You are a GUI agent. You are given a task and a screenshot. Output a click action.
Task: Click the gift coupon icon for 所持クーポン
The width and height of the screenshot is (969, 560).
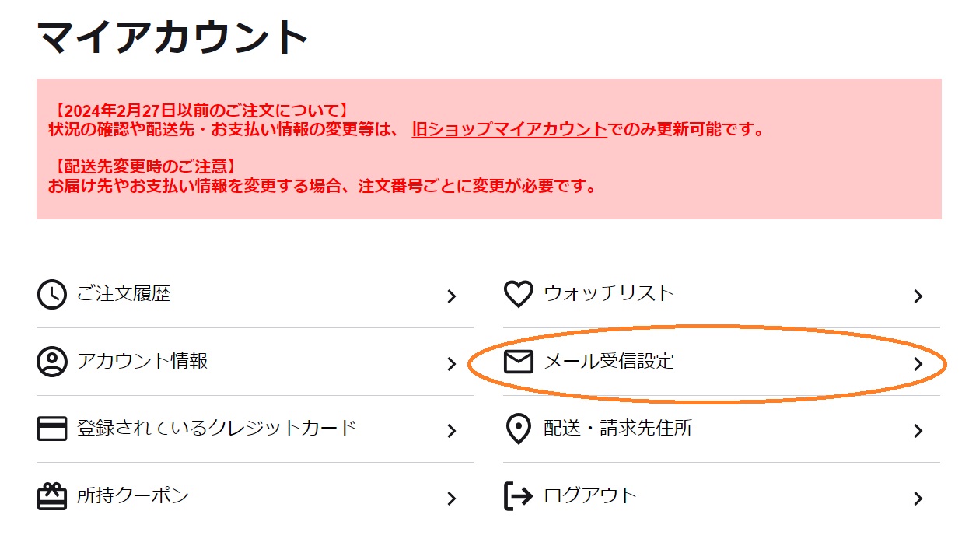click(52, 496)
